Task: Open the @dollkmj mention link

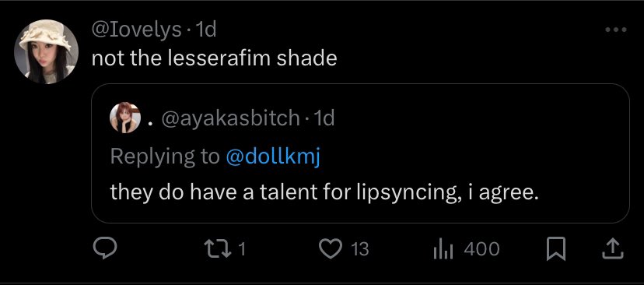Action: click(x=273, y=157)
